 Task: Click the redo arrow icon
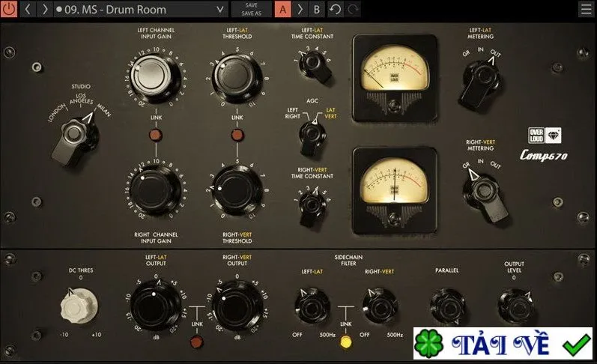[353, 9]
